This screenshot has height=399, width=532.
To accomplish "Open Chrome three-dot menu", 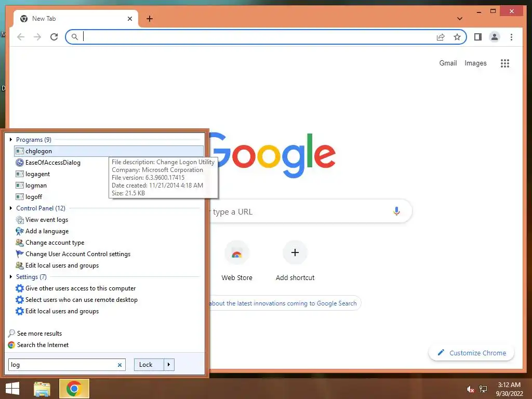I will pos(511,37).
